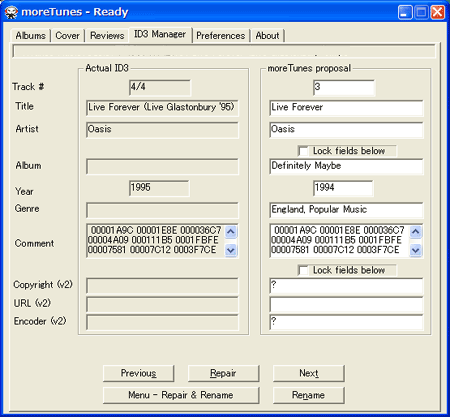Click the status bar strip below the tabs

pos(224,52)
